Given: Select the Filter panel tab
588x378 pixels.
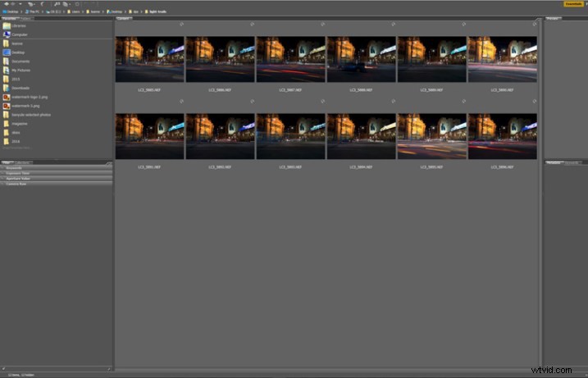Looking at the screenshot, I should coord(7,162).
